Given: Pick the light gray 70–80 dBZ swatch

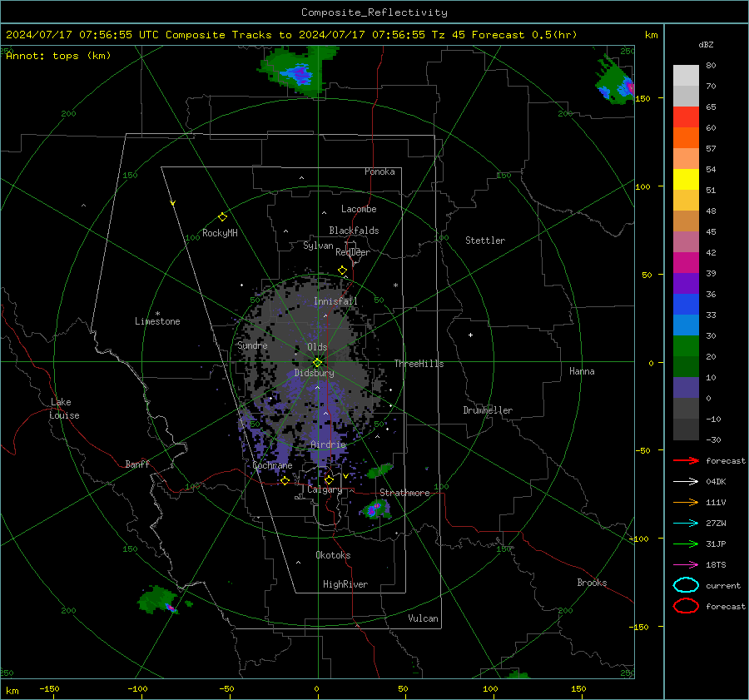Looking at the screenshot, I should point(686,76).
